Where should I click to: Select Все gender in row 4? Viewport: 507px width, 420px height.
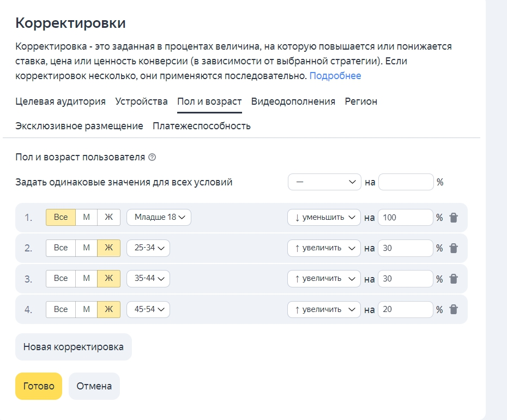coord(61,309)
